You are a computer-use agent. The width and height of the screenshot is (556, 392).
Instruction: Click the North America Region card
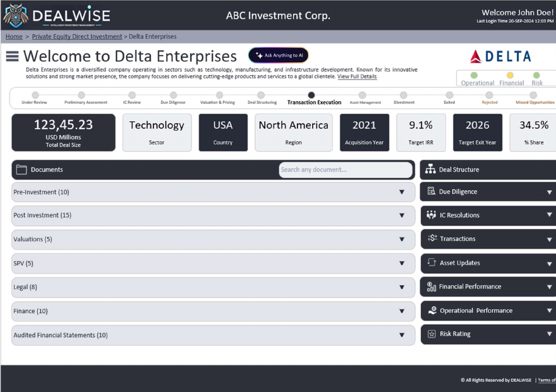coord(294,133)
